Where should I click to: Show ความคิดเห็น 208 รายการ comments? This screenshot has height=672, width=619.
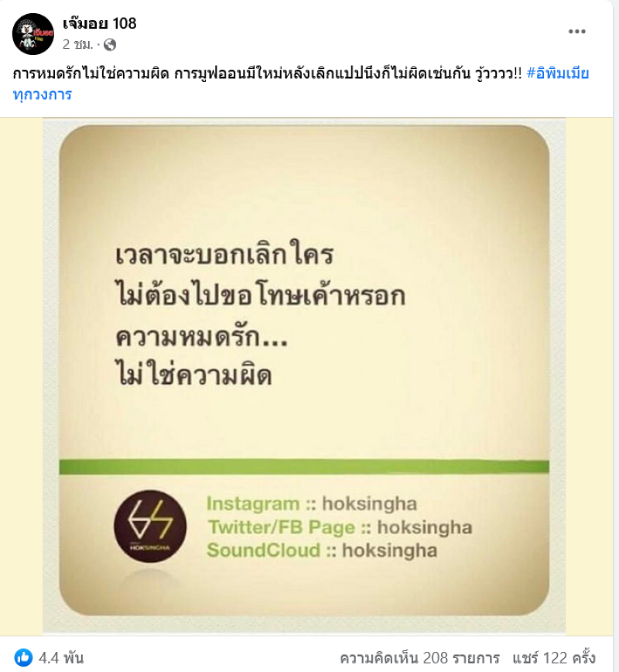[x=420, y=658]
